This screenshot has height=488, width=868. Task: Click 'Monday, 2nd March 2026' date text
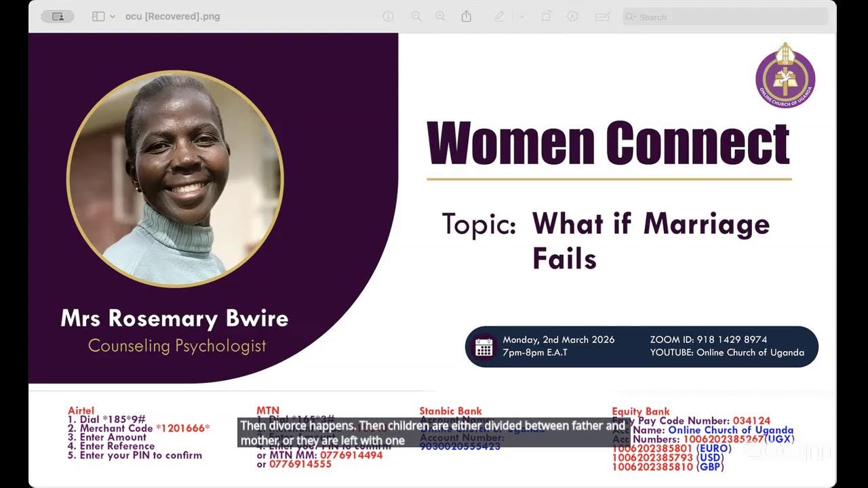(x=559, y=340)
